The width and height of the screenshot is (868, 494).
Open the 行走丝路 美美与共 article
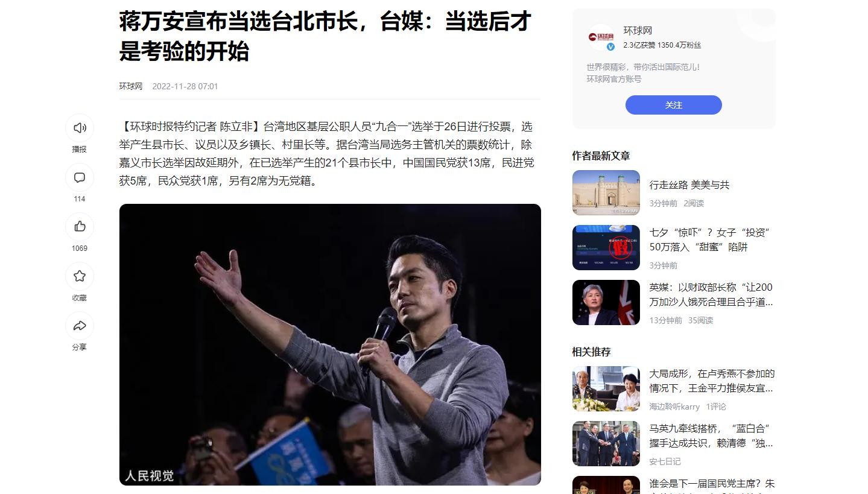point(689,185)
